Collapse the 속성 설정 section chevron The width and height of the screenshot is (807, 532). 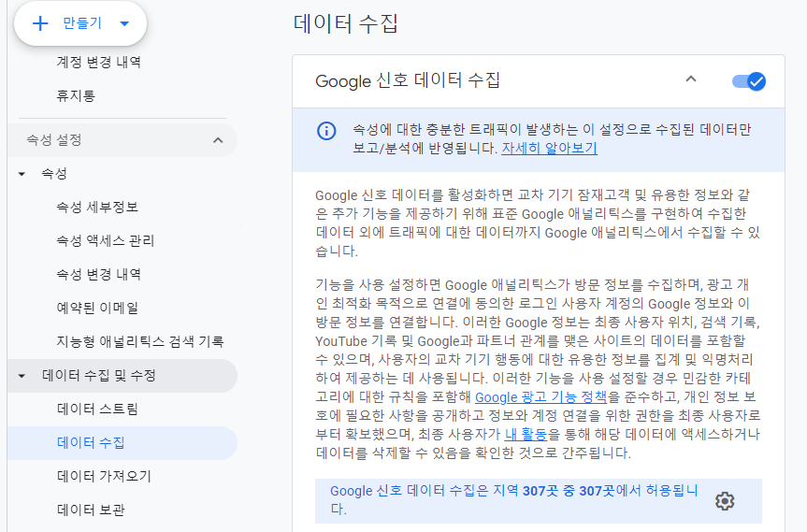(218, 140)
